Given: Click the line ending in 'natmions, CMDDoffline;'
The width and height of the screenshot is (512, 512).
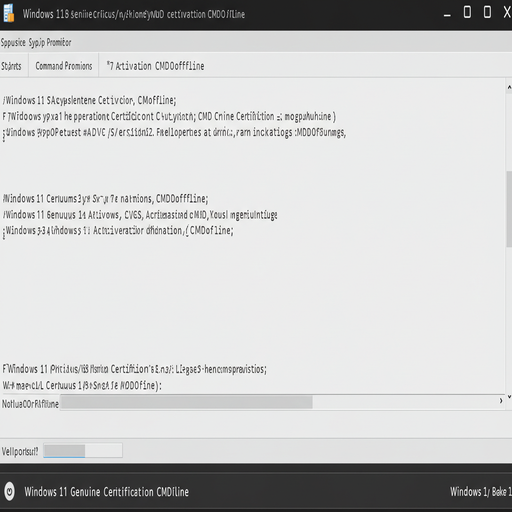Looking at the screenshot, I should pyautogui.click(x=105, y=199).
